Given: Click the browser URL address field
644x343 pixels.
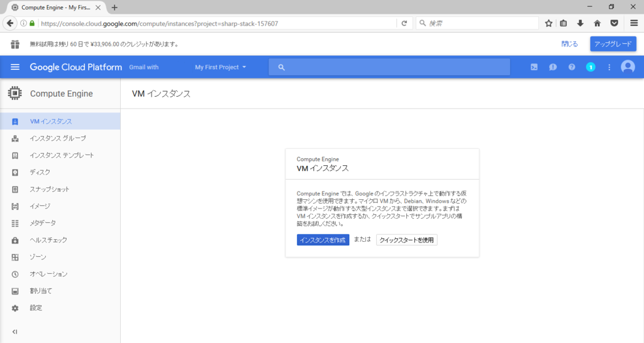Looking at the screenshot, I should (218, 23).
